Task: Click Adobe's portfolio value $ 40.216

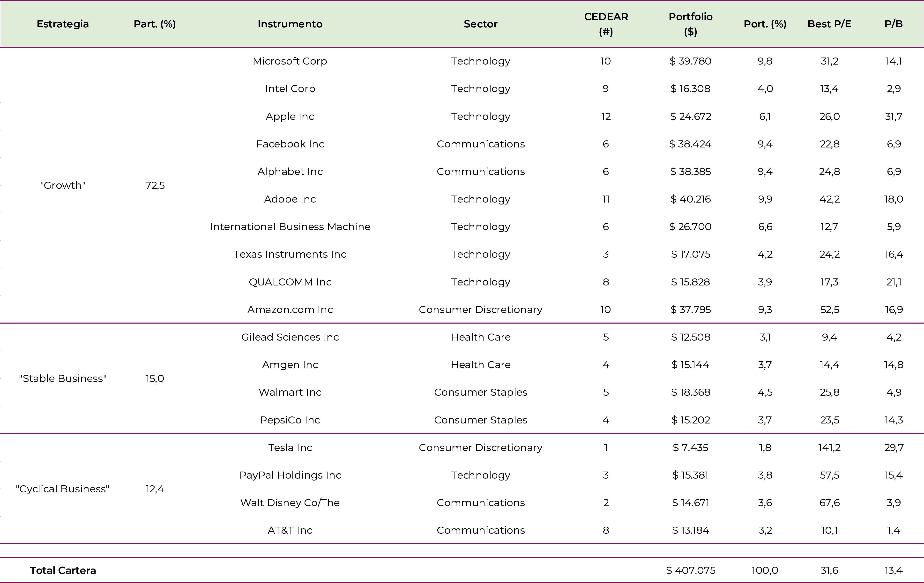Action: click(x=690, y=199)
